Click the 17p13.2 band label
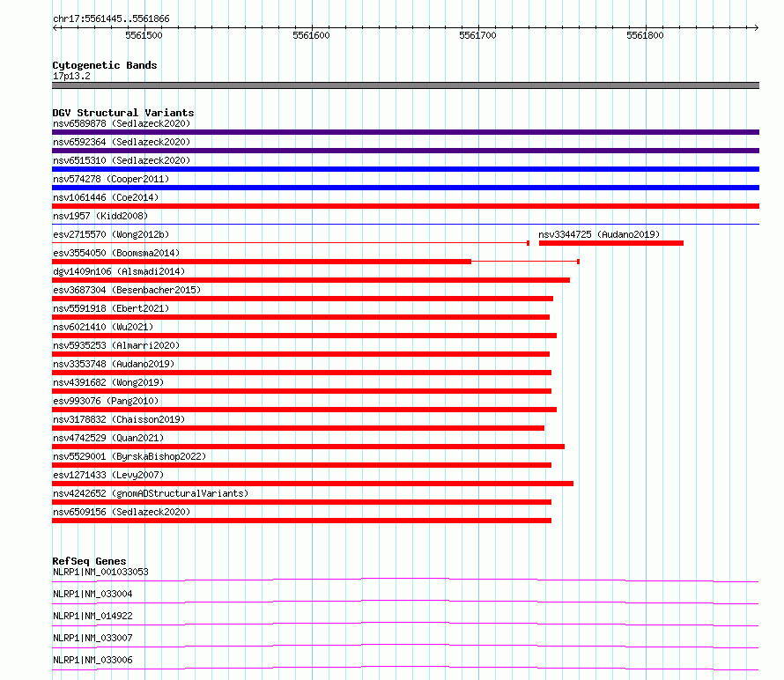 tap(71, 76)
